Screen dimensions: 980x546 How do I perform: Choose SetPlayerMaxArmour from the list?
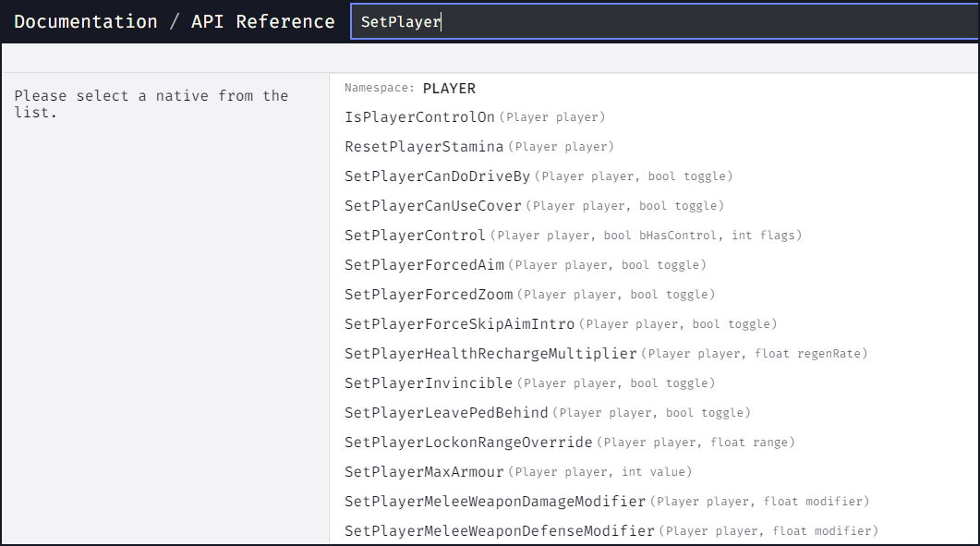[424, 471]
